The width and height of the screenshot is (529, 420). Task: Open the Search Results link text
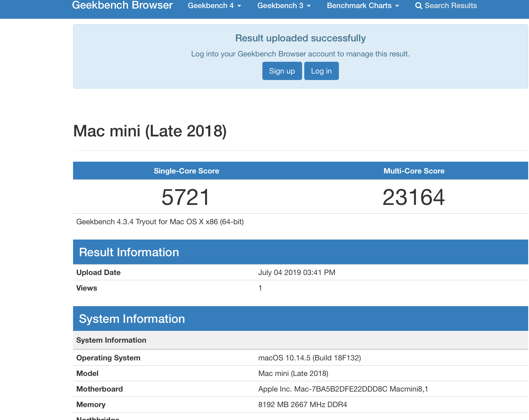[x=451, y=6]
